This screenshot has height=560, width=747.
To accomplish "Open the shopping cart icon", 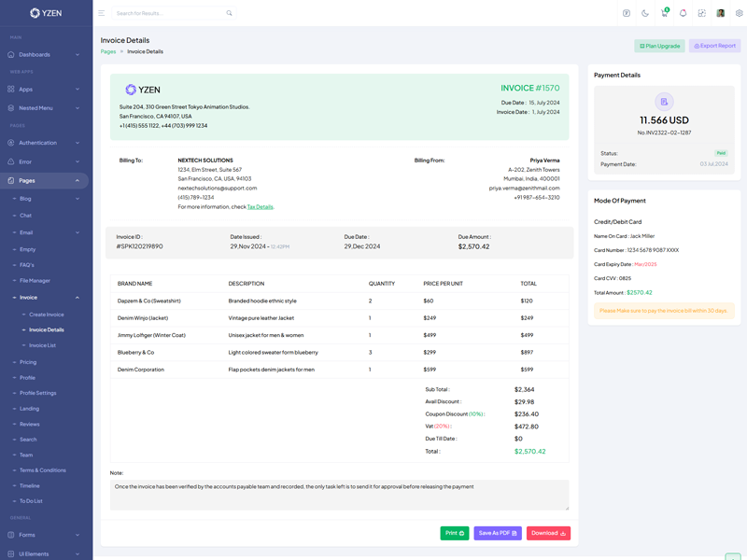I will (664, 13).
